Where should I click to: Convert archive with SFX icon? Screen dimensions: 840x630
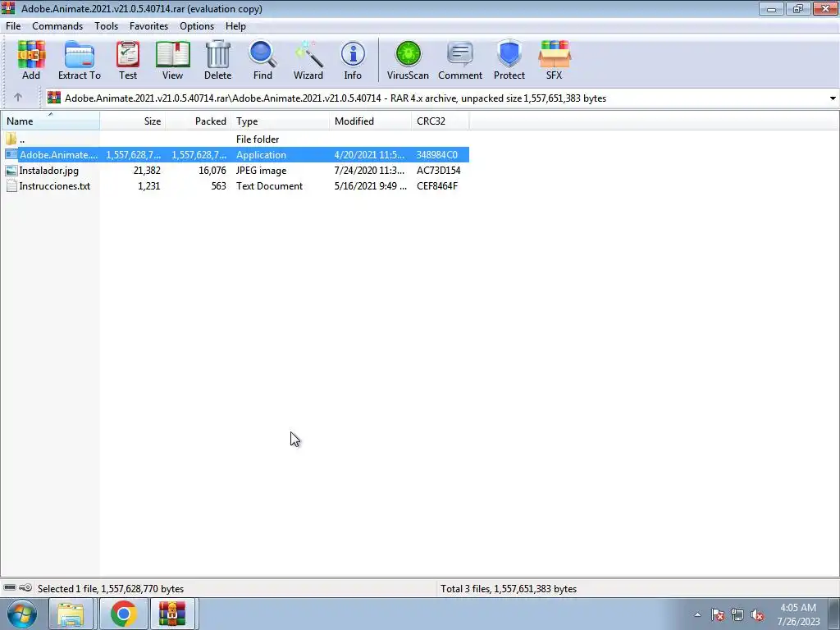(554, 60)
